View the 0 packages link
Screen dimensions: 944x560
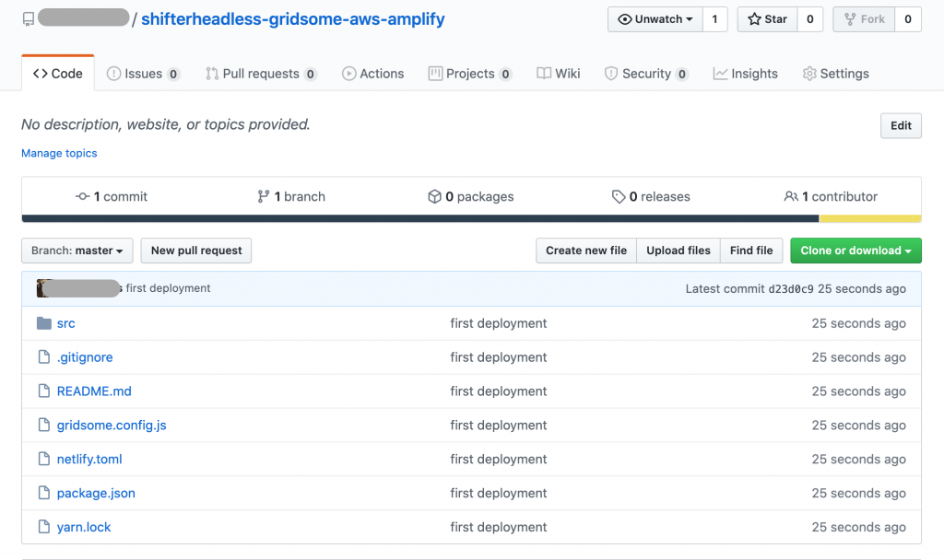click(471, 197)
